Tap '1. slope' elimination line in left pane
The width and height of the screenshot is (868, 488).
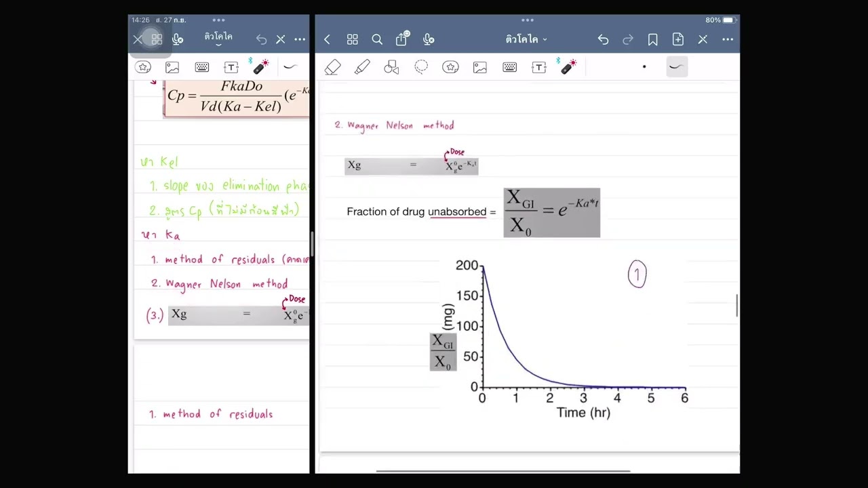tap(229, 186)
